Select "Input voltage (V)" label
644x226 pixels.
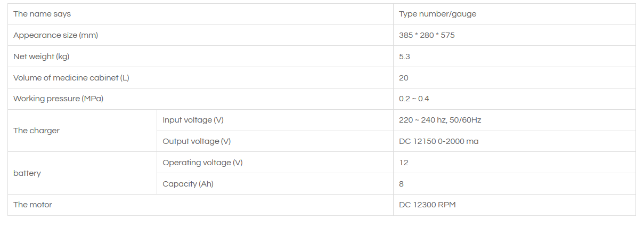193,120
